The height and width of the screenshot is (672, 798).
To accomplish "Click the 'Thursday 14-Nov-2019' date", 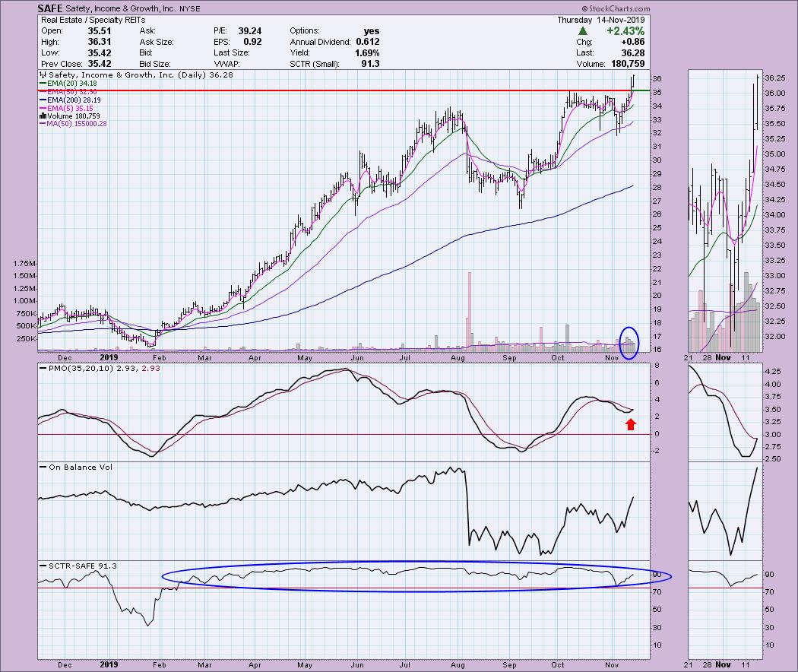I will pos(601,20).
